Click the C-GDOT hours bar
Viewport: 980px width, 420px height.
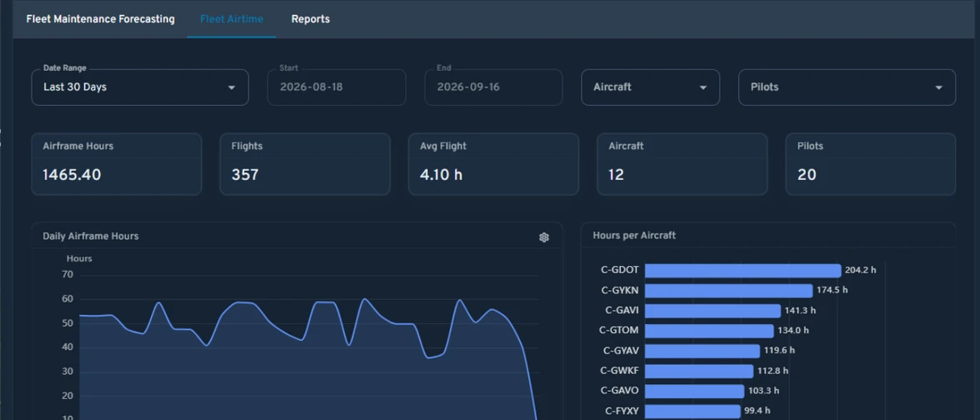pyautogui.click(x=743, y=271)
